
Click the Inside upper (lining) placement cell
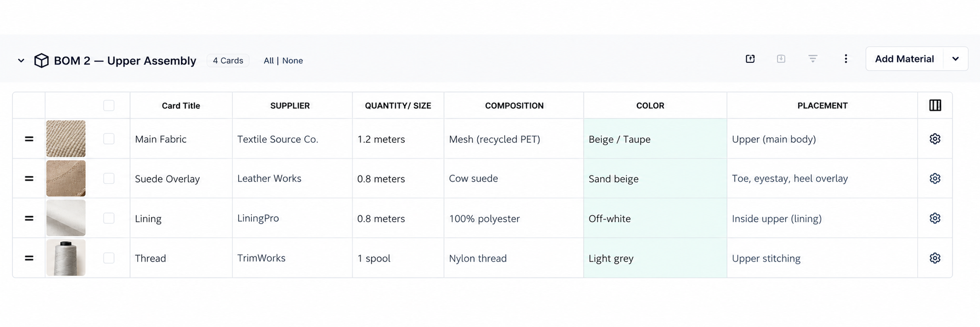tap(822, 218)
